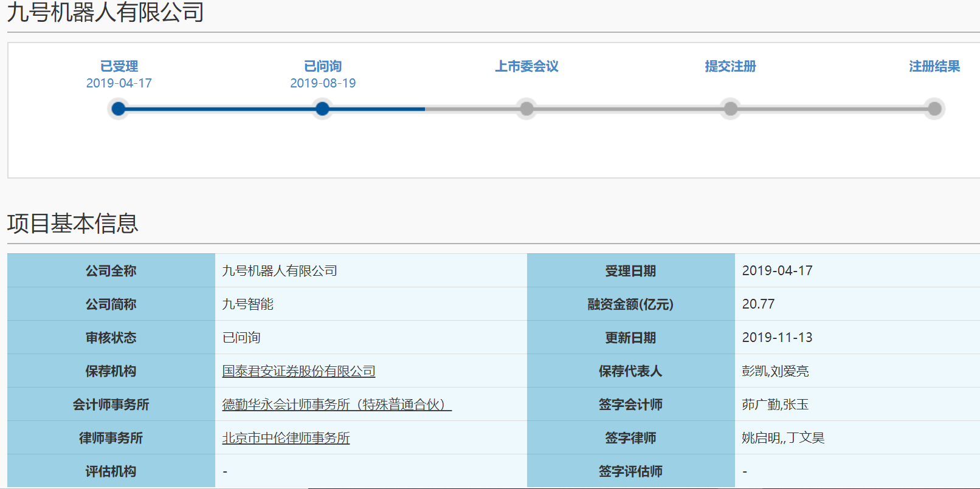Viewport: 980px width, 489px height.
Task: Click the 茆广勤,张玉 value cell
Action: [857, 404]
